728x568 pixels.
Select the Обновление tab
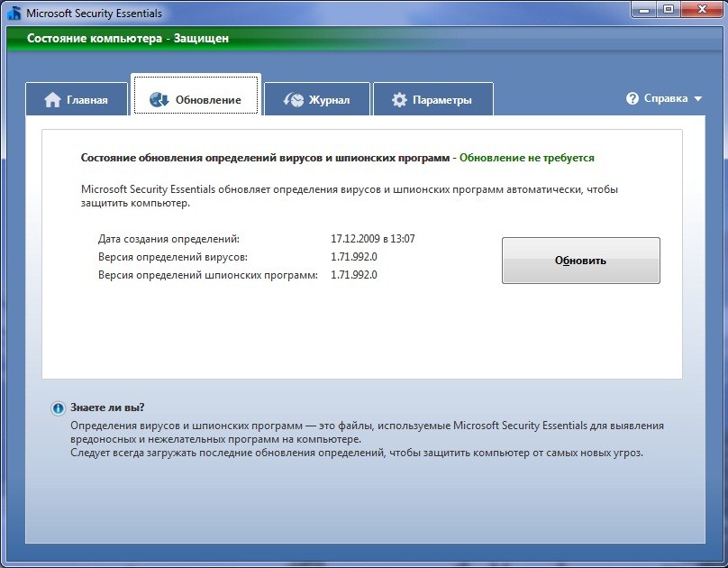(196, 95)
